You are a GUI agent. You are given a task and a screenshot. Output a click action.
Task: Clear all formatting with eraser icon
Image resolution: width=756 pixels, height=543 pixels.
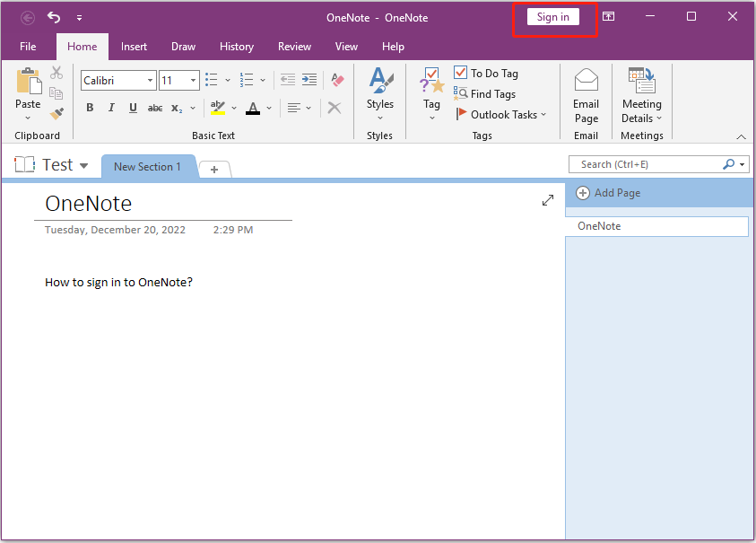click(337, 80)
